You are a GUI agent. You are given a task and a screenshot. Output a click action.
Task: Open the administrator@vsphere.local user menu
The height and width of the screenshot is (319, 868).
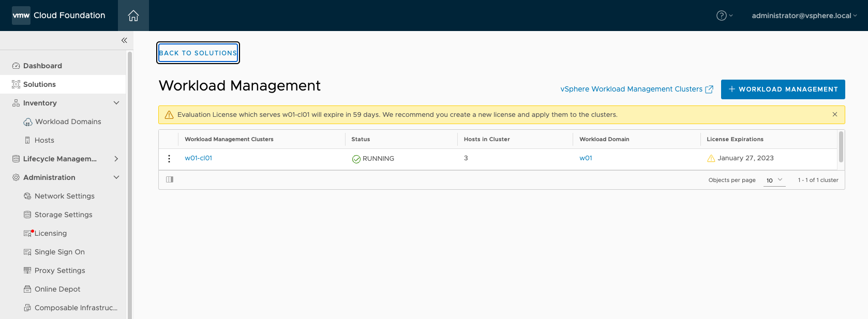[x=804, y=16]
